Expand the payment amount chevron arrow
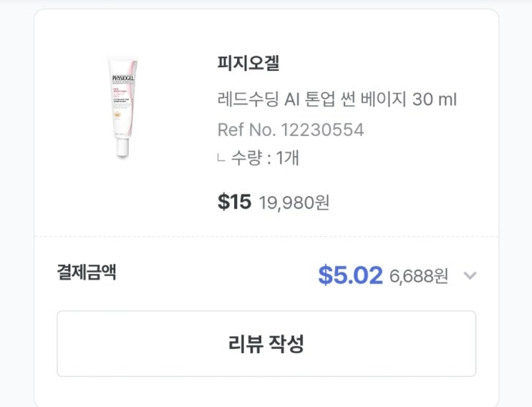This screenshot has height=407, width=532. pos(470,275)
